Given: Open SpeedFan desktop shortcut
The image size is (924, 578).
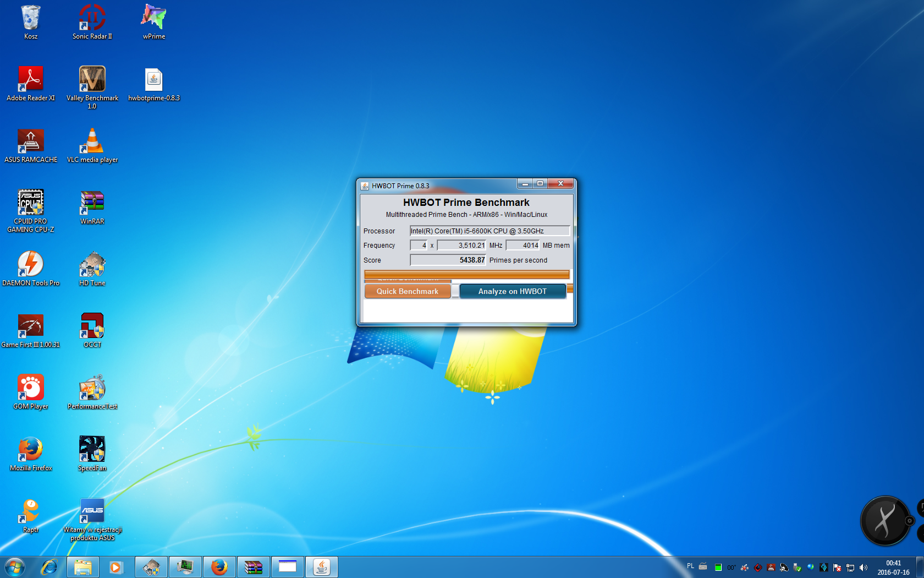Looking at the screenshot, I should click(92, 454).
